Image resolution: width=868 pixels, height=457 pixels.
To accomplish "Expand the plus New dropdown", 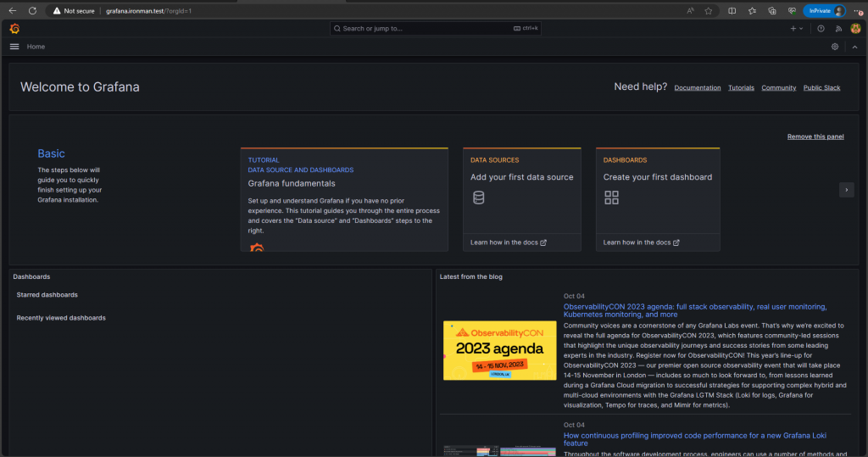I will (x=797, y=28).
